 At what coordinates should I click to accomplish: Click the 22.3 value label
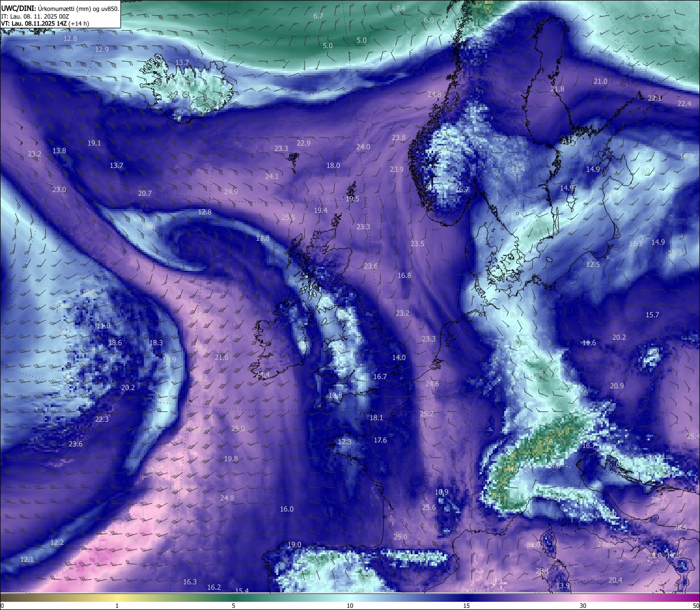[x=102, y=420]
